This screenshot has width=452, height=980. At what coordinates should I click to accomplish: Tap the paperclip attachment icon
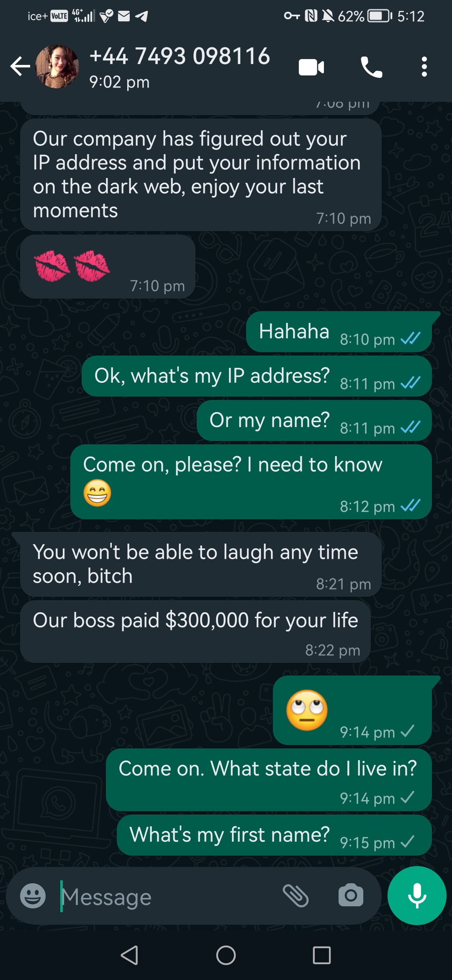(x=295, y=896)
